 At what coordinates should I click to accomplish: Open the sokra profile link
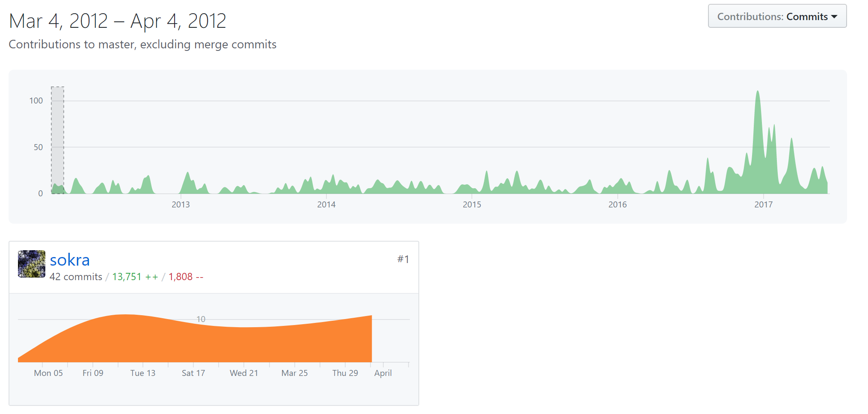pyautogui.click(x=70, y=260)
